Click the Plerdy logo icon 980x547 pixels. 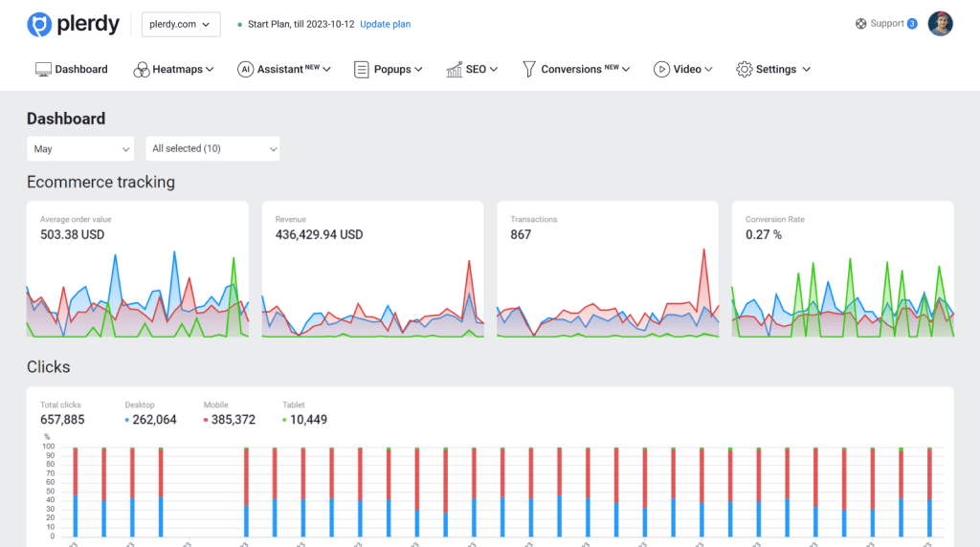point(39,25)
